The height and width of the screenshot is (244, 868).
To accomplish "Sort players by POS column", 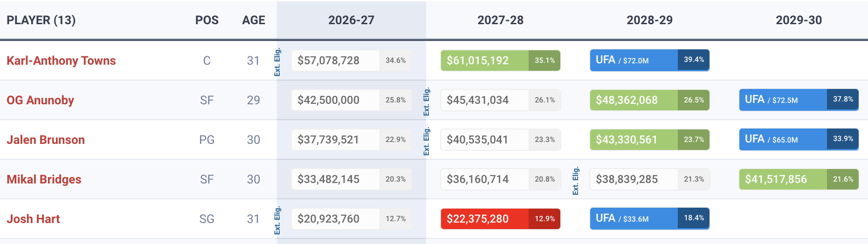I will coord(207,20).
